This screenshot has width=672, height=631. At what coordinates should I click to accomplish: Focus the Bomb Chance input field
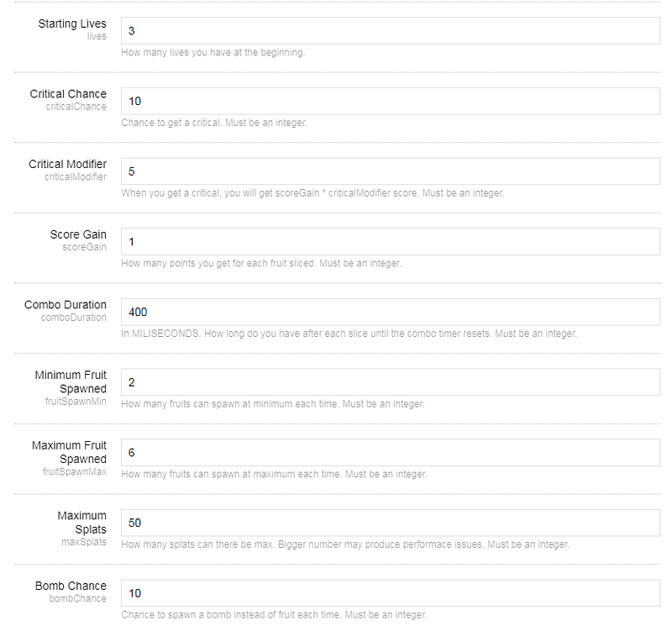pos(391,593)
